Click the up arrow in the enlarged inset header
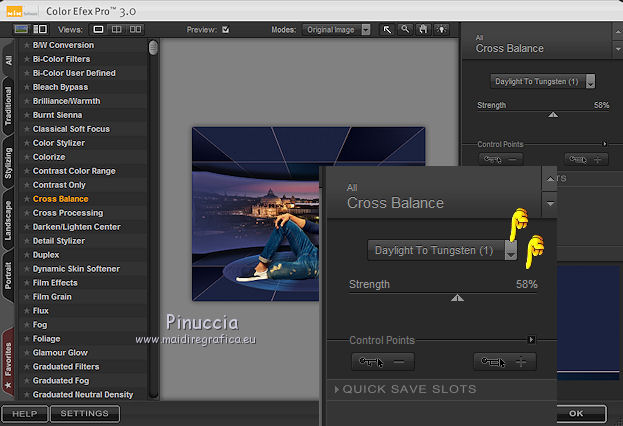This screenshot has height=426, width=623. pyautogui.click(x=550, y=179)
